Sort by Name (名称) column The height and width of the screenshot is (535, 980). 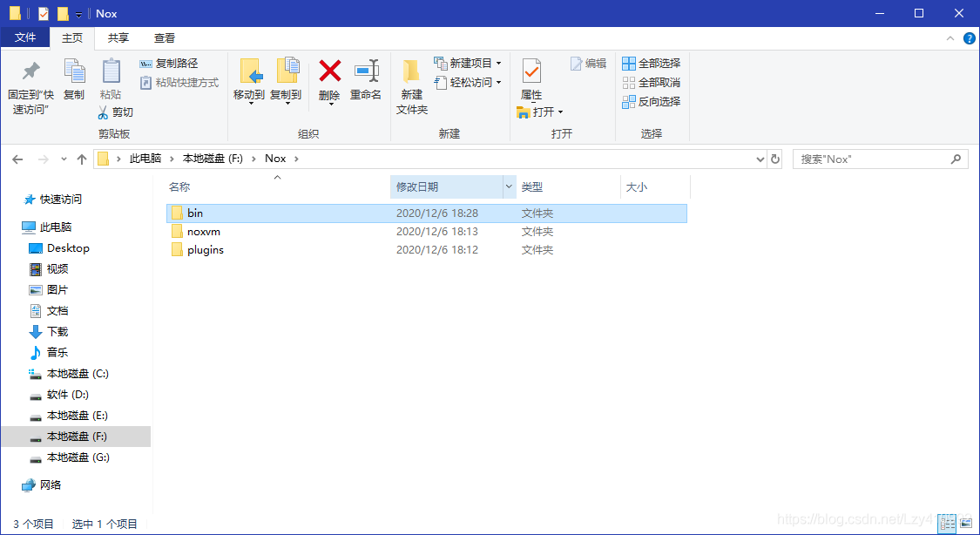click(x=278, y=186)
